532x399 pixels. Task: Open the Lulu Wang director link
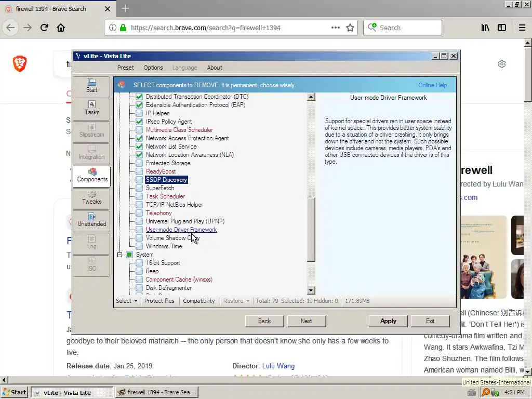(x=278, y=366)
